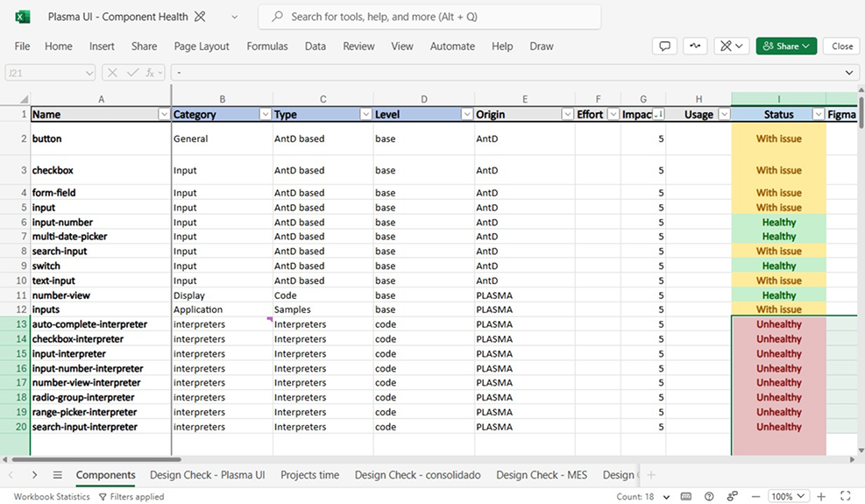Viewport: 865px width, 504px height.
Task: Open the Comments pane icon
Action: 664,46
